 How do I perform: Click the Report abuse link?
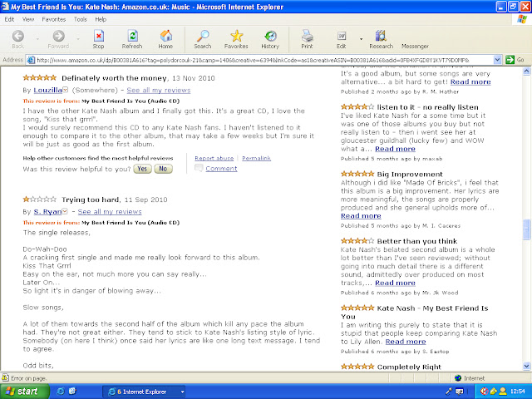click(x=214, y=158)
